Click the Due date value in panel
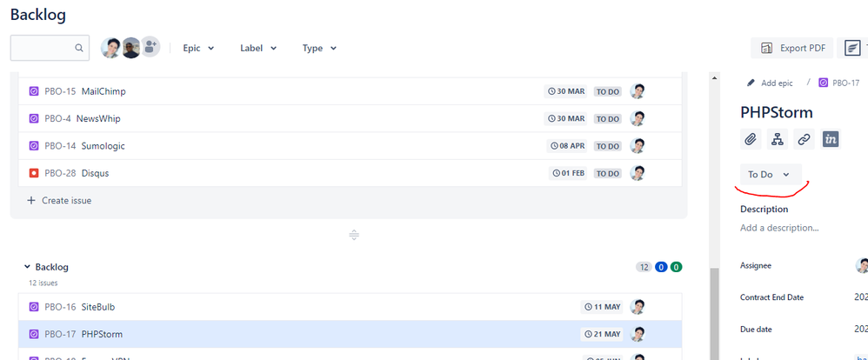 click(861, 329)
